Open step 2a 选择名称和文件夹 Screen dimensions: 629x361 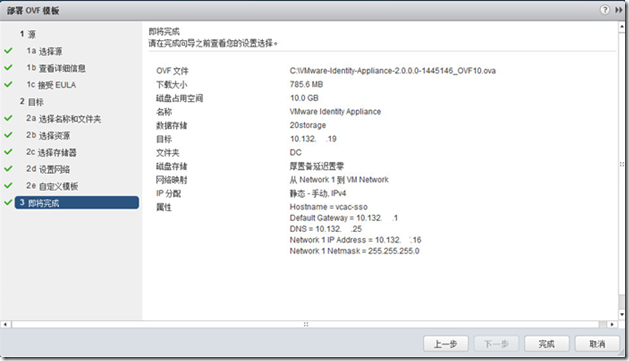pyautogui.click(x=63, y=118)
